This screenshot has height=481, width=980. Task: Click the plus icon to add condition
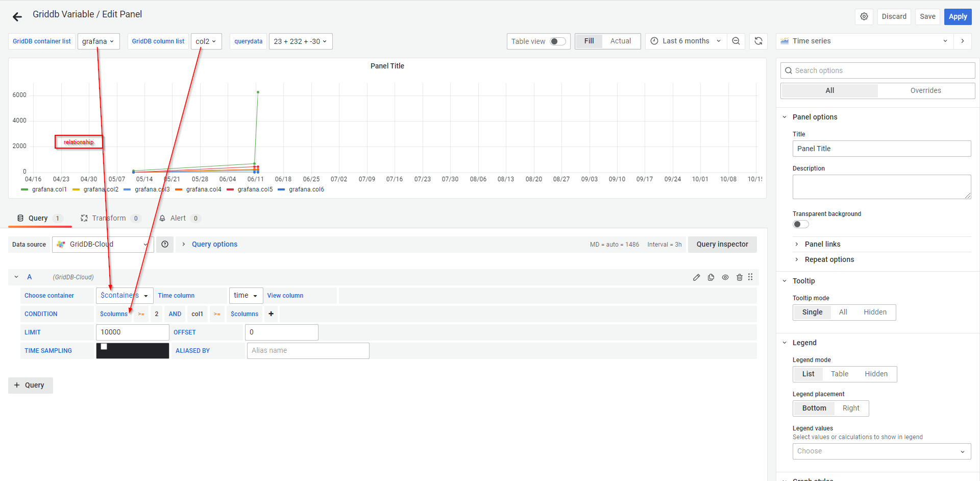271,314
